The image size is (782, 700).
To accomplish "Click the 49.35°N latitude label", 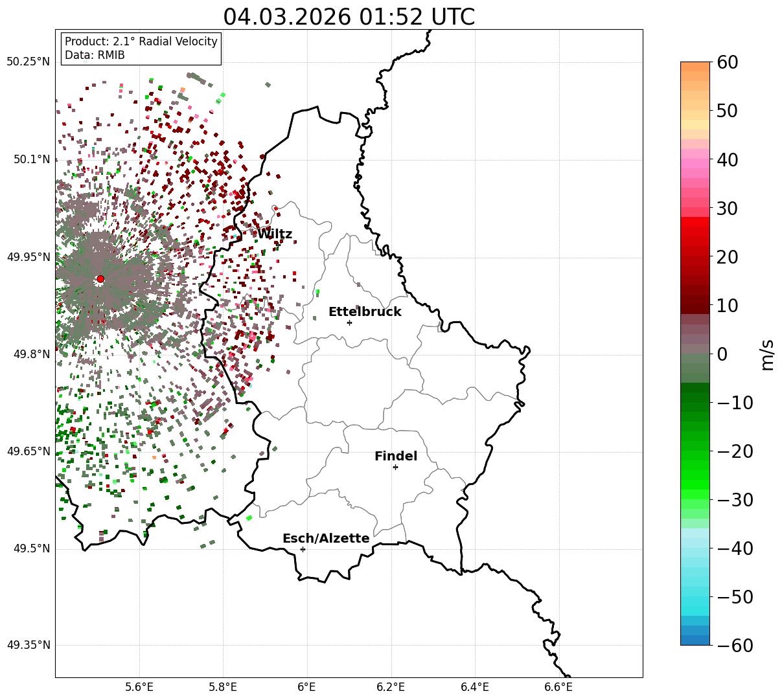I will 28,645.
